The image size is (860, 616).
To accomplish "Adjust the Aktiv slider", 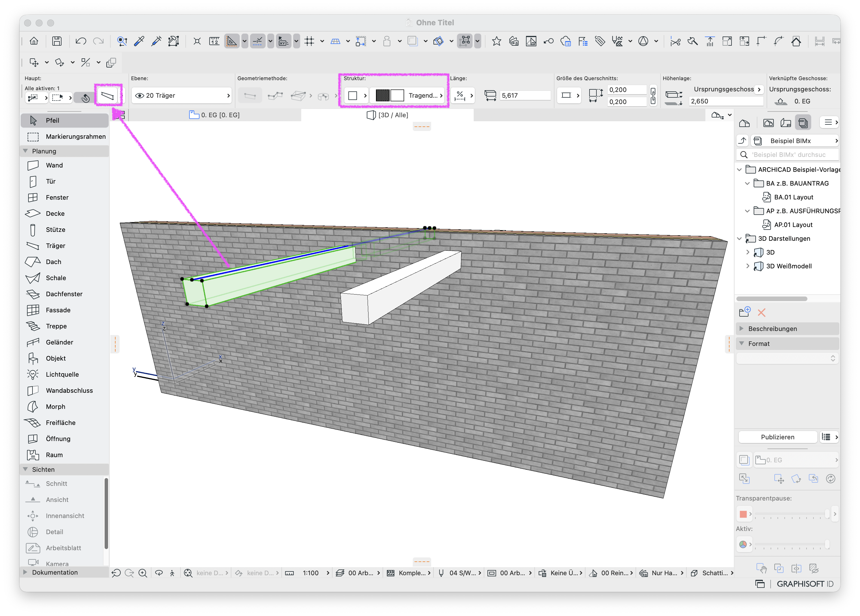I will [x=792, y=544].
